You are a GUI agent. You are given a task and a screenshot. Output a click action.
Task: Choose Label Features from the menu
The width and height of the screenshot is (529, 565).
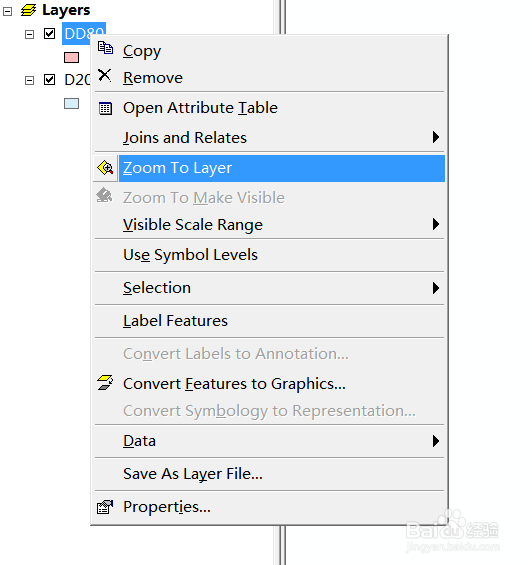[x=269, y=321]
